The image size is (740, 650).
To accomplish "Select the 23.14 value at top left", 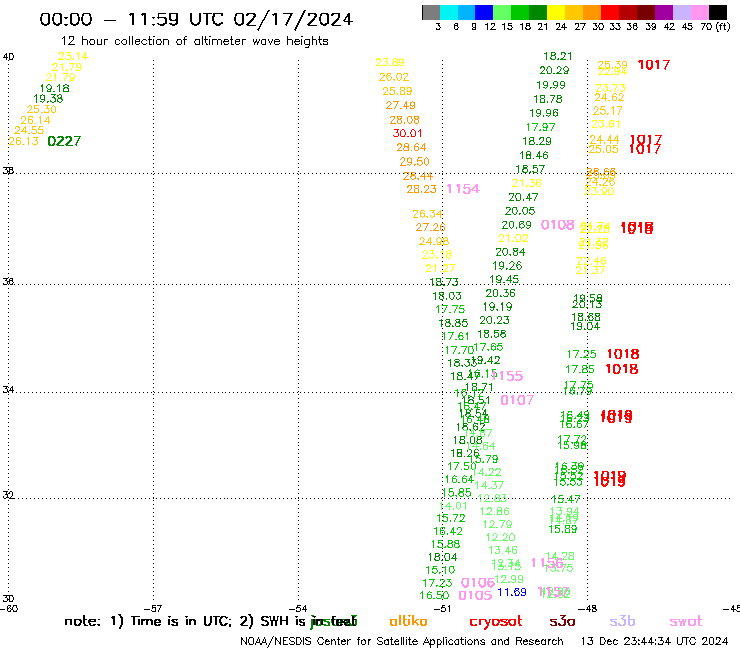I will click(73, 56).
